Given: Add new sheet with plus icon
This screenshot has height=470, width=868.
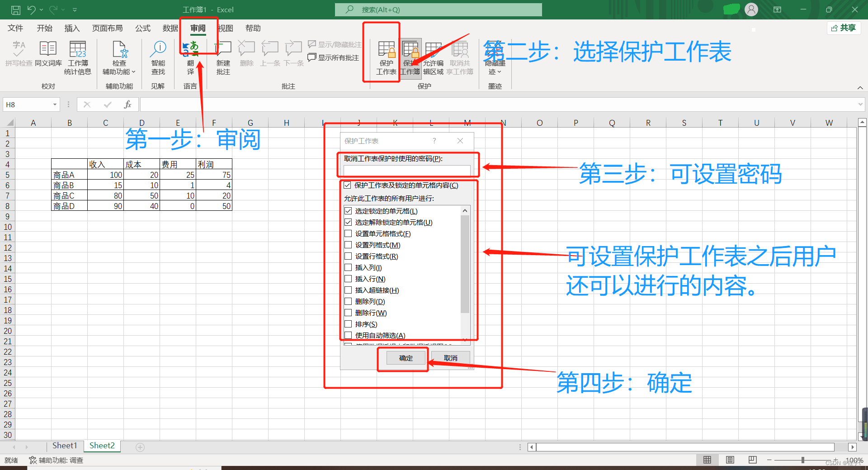Looking at the screenshot, I should [x=140, y=447].
